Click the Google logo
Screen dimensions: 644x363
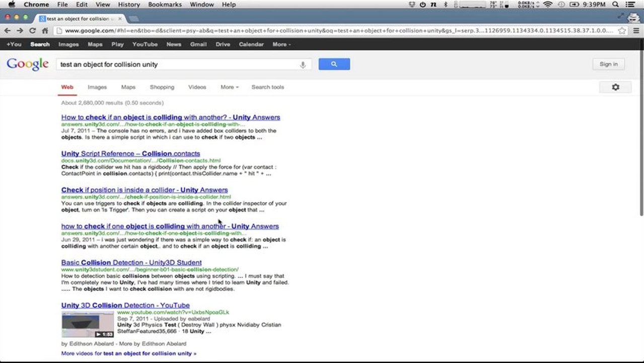pyautogui.click(x=28, y=64)
